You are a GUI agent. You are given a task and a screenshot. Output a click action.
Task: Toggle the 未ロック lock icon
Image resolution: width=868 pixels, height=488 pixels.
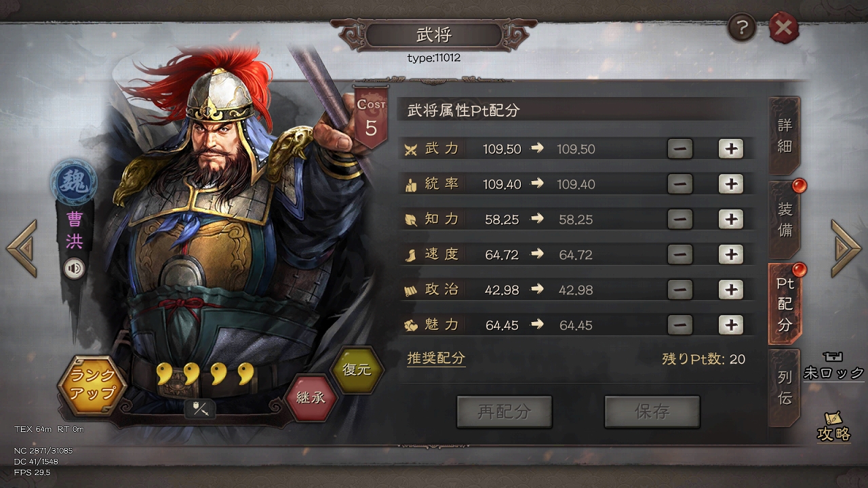click(x=833, y=365)
